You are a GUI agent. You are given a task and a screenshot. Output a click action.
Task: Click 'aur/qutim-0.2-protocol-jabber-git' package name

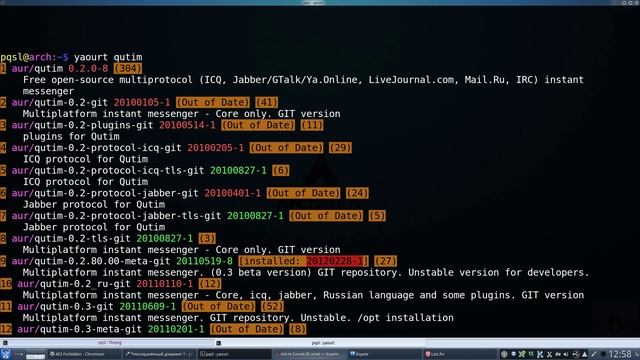(x=105, y=193)
